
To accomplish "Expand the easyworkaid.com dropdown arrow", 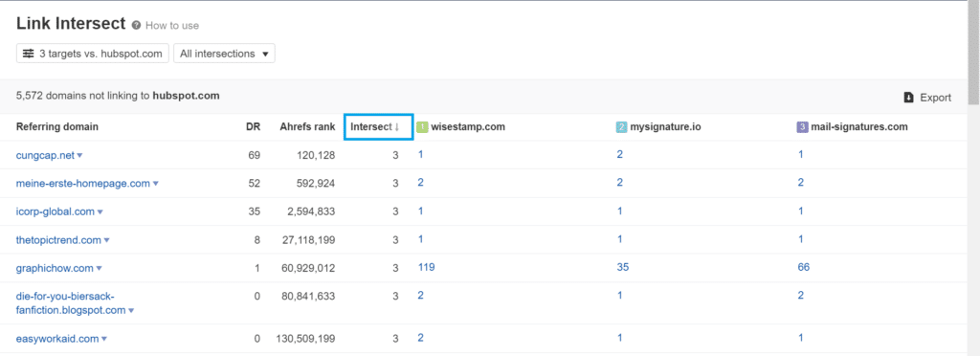I will pyautogui.click(x=104, y=339).
